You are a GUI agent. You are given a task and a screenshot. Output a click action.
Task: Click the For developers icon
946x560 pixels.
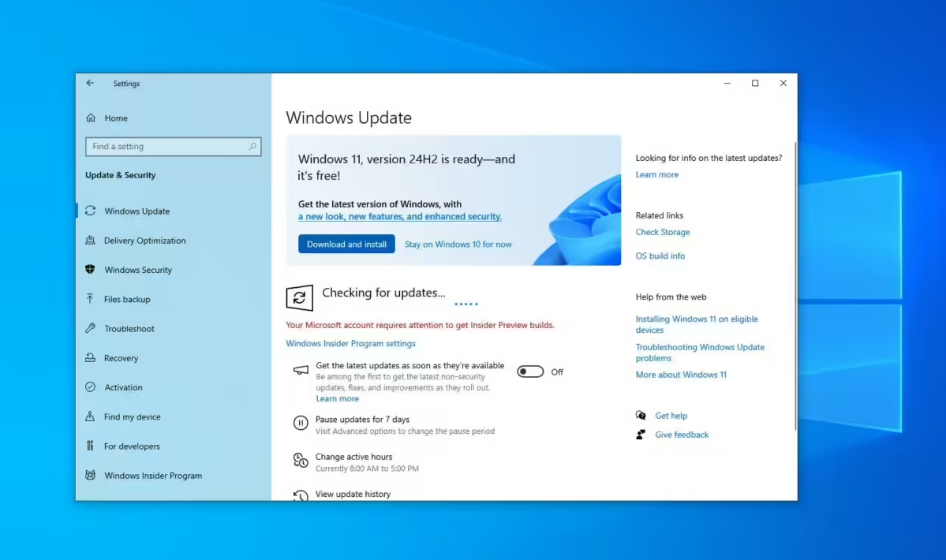pos(90,446)
